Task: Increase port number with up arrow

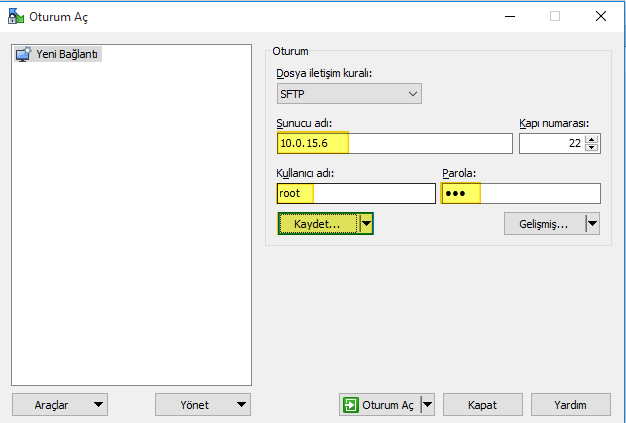Action: [592, 139]
